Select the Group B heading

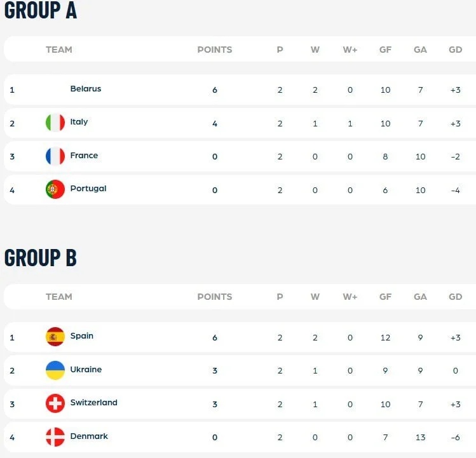pos(41,258)
